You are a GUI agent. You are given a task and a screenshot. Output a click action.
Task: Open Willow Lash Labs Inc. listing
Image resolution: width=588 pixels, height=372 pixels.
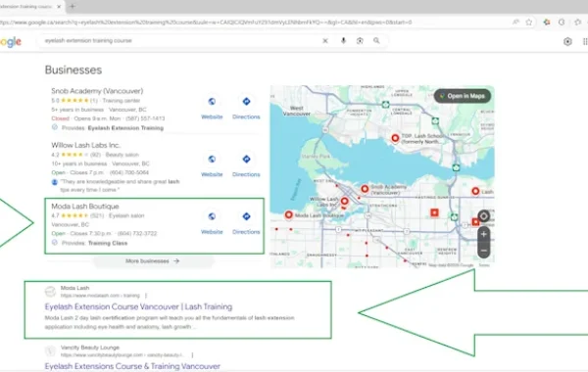tap(86, 145)
